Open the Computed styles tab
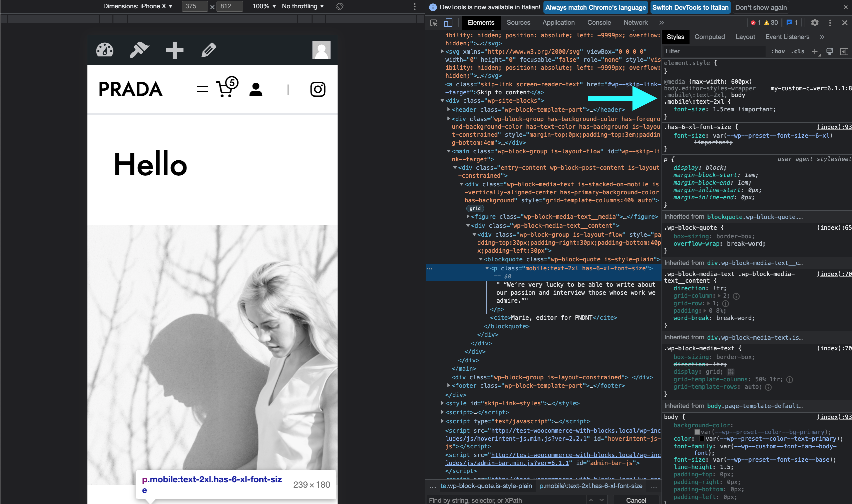 click(709, 37)
